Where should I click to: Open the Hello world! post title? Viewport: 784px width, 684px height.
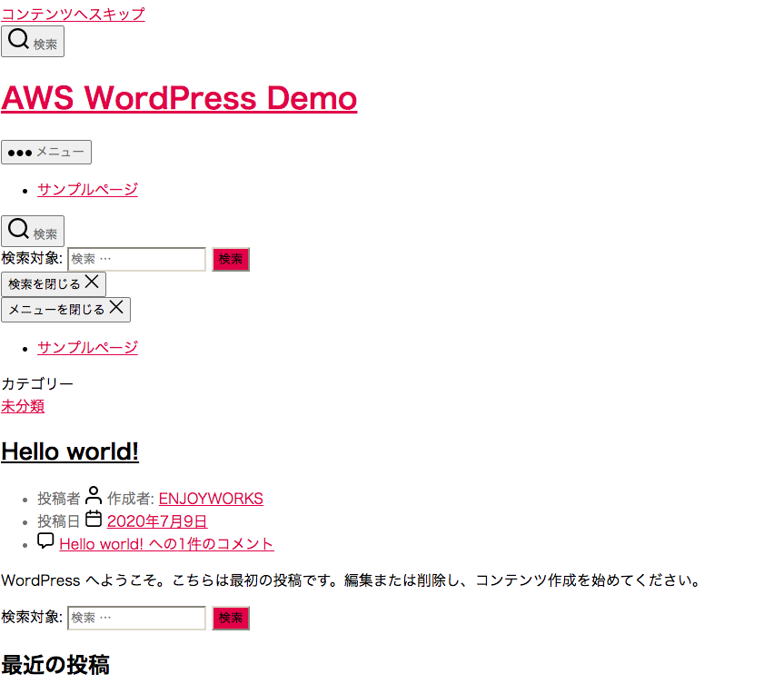pos(70,451)
